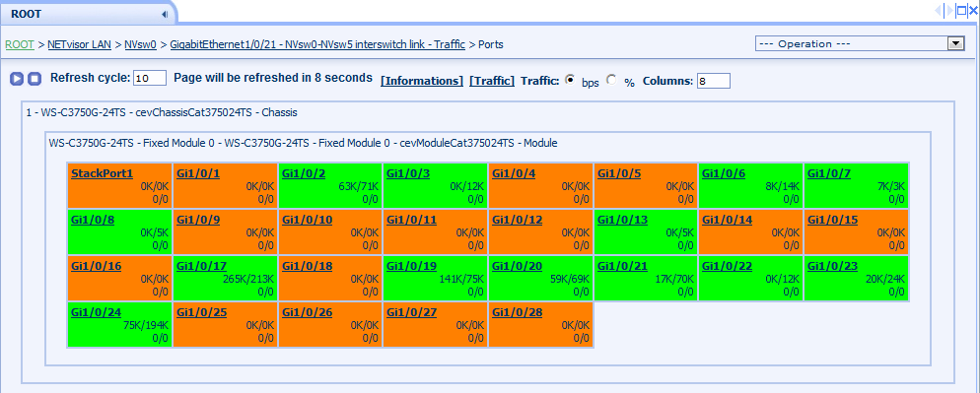Start auto-refresh with the play button
The width and height of the screenshot is (980, 393).
point(16,79)
